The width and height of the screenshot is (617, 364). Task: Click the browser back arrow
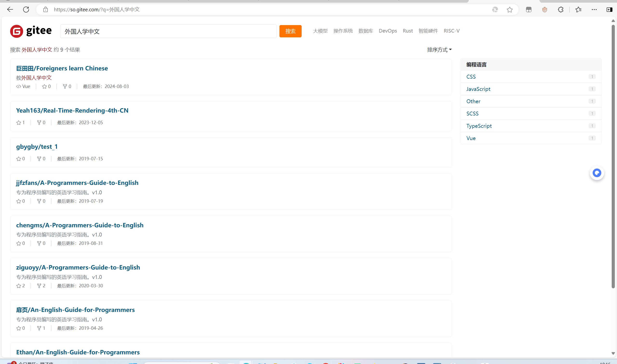coord(10,10)
